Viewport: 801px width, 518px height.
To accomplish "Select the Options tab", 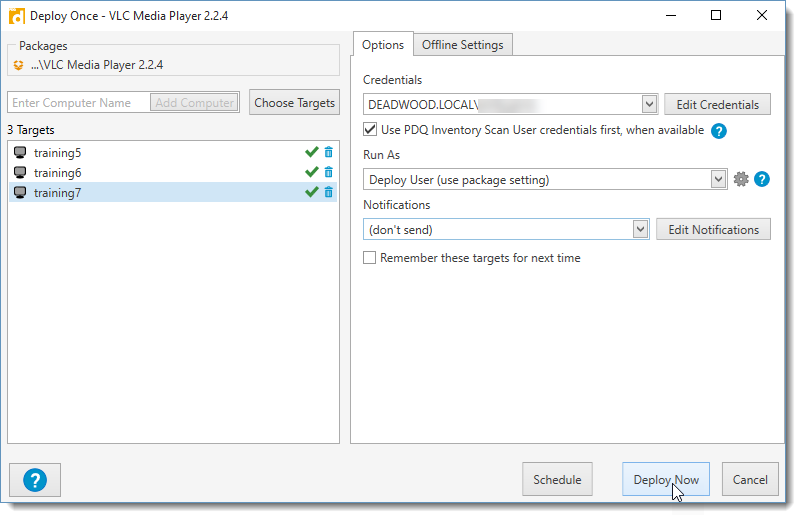I will coord(383,44).
